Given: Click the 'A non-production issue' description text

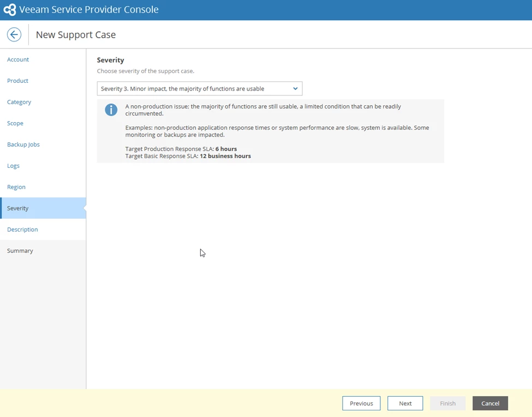Looking at the screenshot, I should coord(263,110).
